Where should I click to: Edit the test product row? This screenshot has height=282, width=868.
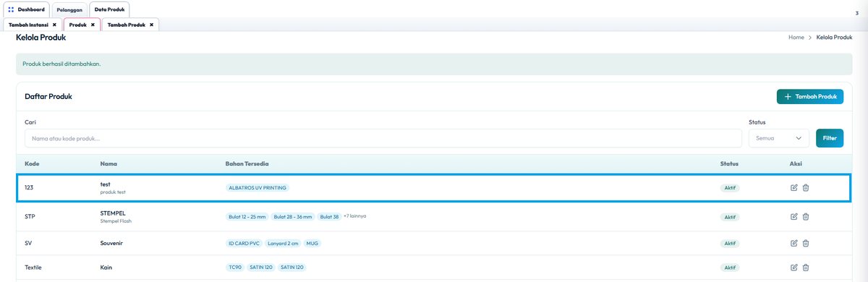[793, 188]
